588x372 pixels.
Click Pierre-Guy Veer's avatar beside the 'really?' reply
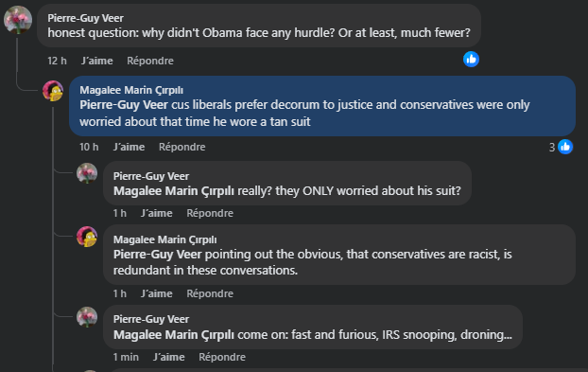click(87, 173)
